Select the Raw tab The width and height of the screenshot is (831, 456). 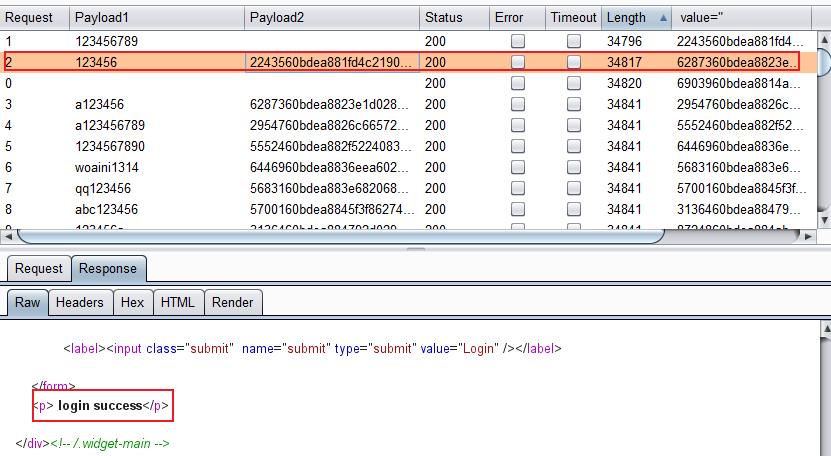tap(27, 302)
